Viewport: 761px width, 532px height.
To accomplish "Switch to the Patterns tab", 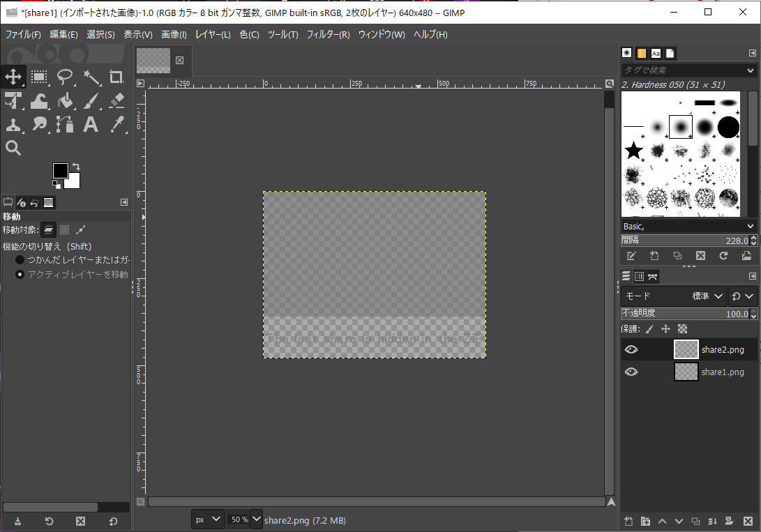I will coord(641,54).
